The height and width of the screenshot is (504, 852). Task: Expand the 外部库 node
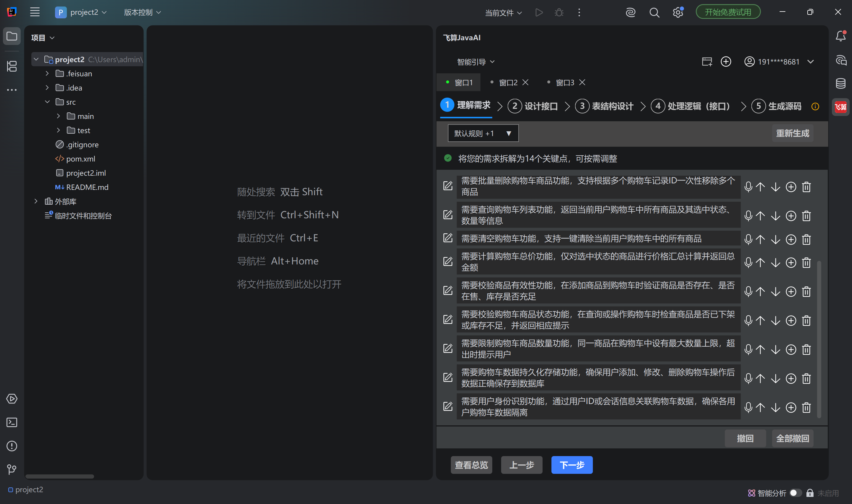click(36, 201)
